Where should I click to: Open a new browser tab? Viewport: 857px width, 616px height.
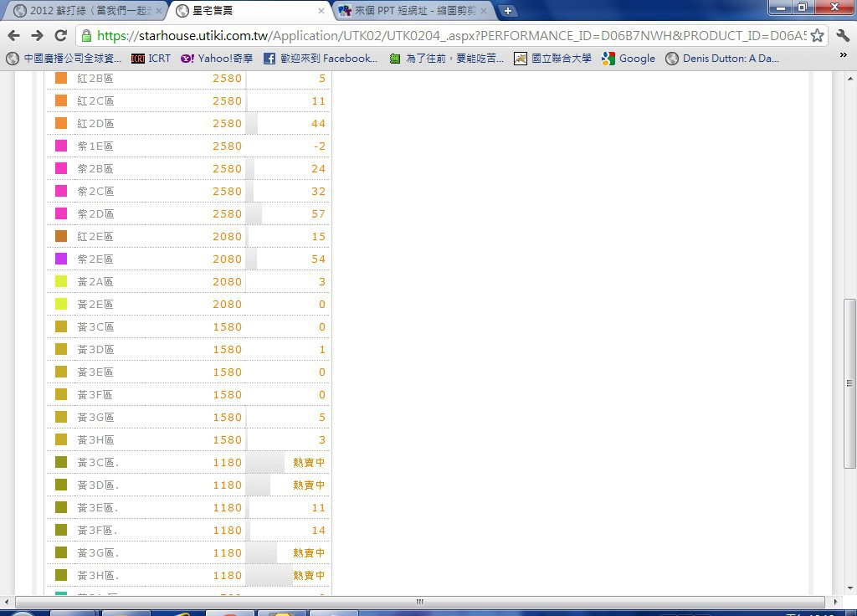tap(507, 10)
